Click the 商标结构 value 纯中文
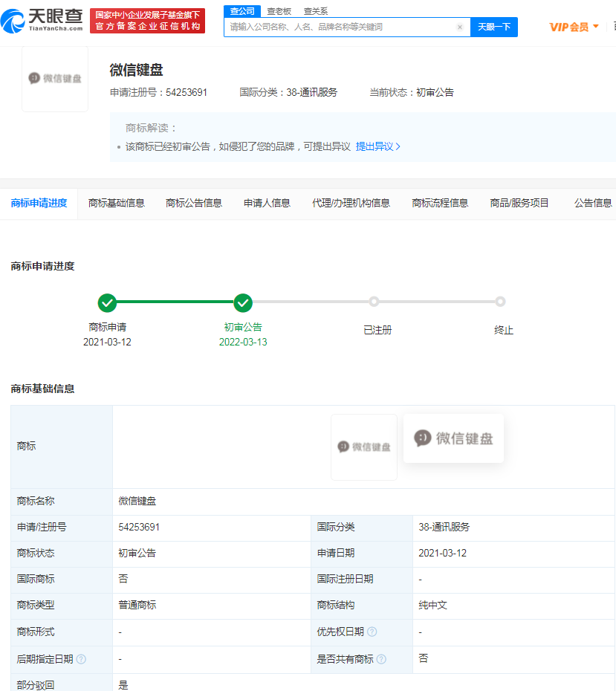The width and height of the screenshot is (616, 691). pyautogui.click(x=432, y=605)
